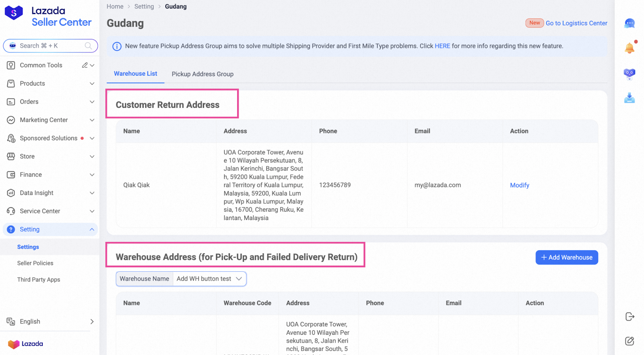The height and width of the screenshot is (355, 644).
Task: Click the logout icon
Action: tap(630, 317)
